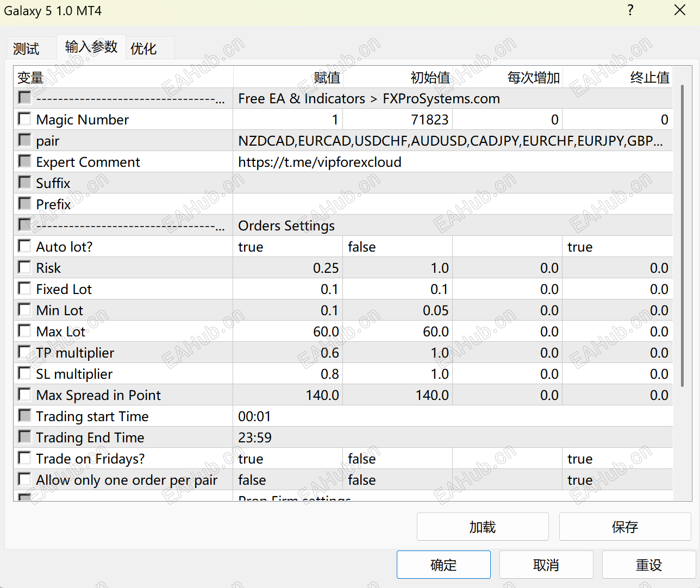The height and width of the screenshot is (588, 700).
Task: Select the Max Spread in Point 初始值 cell 140.0
Action: (398, 395)
